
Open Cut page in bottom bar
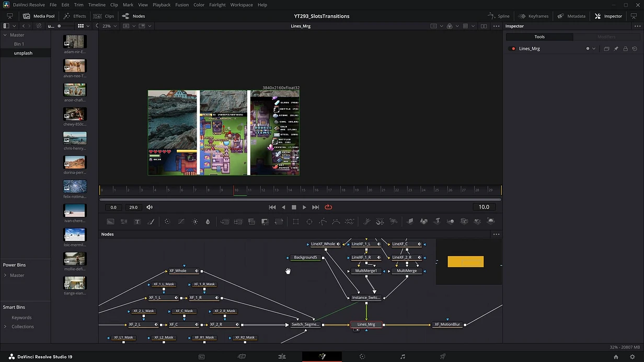click(x=241, y=356)
